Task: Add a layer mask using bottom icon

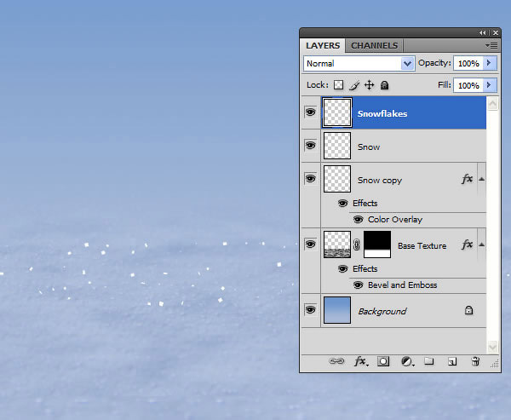Action: coord(383,361)
